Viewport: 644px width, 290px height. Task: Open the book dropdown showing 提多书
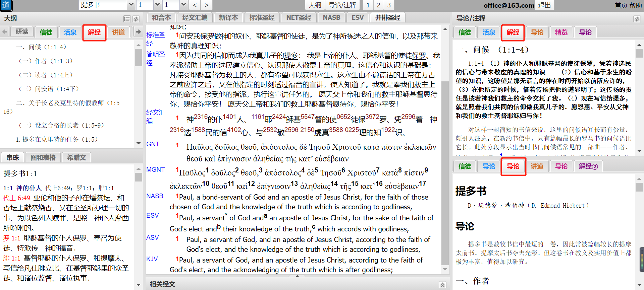coord(131,5)
